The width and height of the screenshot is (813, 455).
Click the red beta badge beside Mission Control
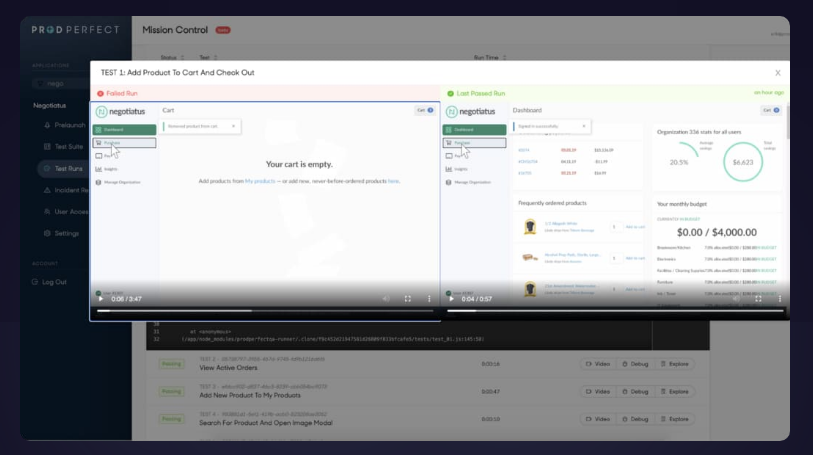[223, 30]
